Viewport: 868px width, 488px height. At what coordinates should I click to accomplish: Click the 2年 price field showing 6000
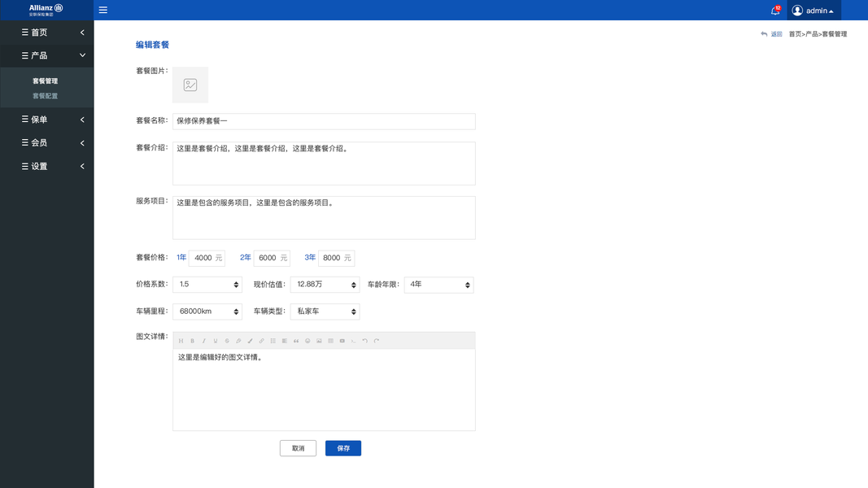[272, 258]
